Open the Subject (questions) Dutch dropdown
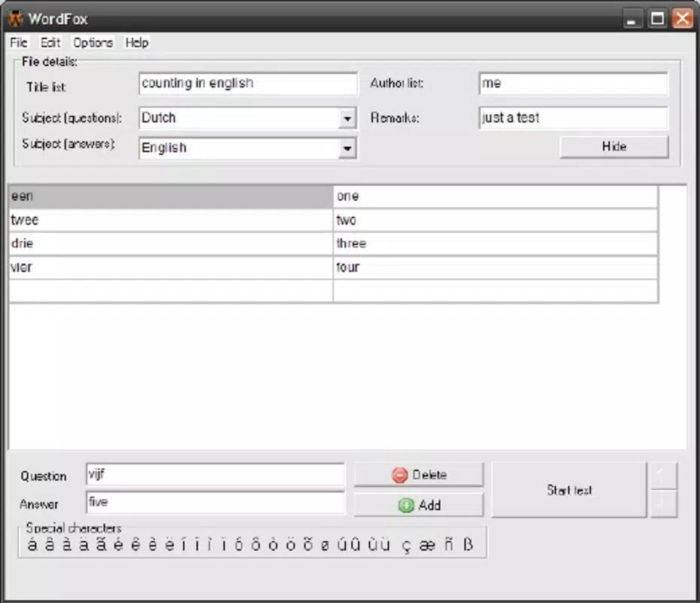The height and width of the screenshot is (603, 700). [347, 118]
